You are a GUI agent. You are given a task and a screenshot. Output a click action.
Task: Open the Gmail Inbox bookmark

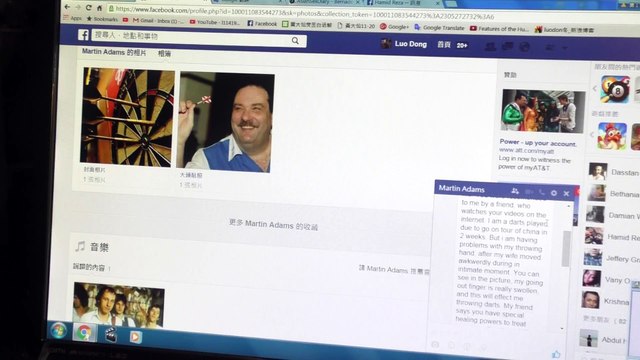(x=158, y=20)
